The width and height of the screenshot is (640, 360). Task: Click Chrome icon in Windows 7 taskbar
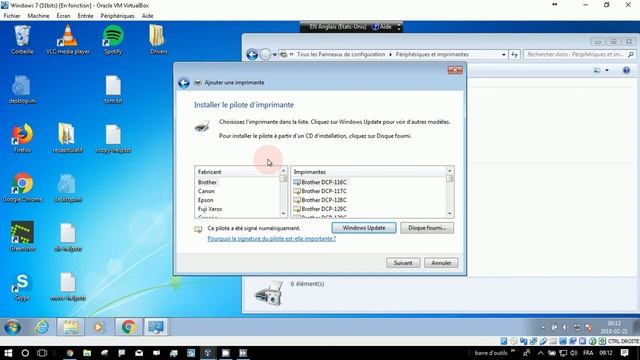point(129,327)
